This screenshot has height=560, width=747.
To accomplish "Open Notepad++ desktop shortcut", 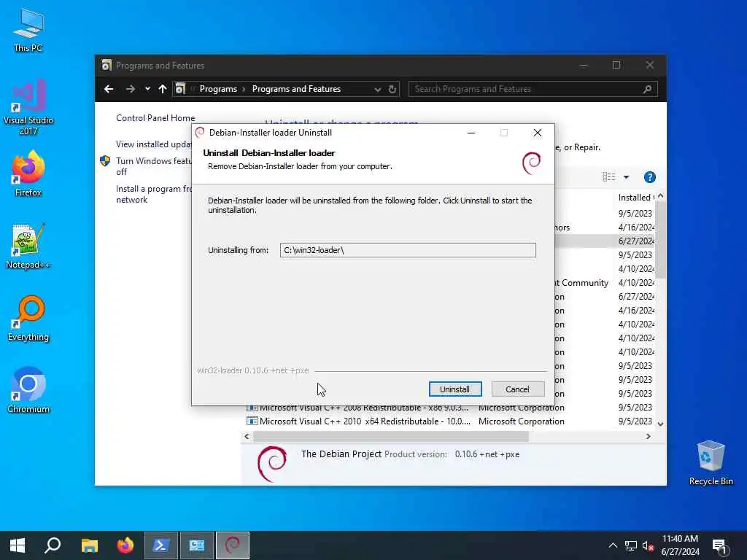I will click(28, 246).
